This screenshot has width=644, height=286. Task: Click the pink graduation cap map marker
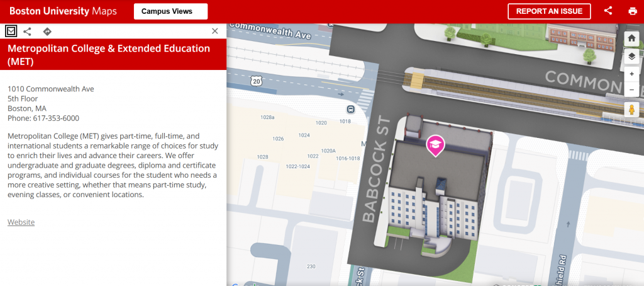click(x=435, y=145)
